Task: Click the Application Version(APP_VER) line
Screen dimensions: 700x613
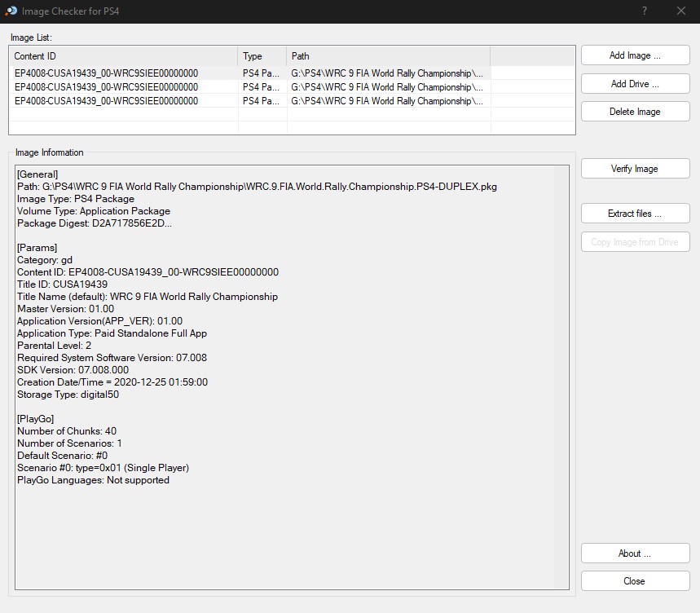Action: point(100,321)
